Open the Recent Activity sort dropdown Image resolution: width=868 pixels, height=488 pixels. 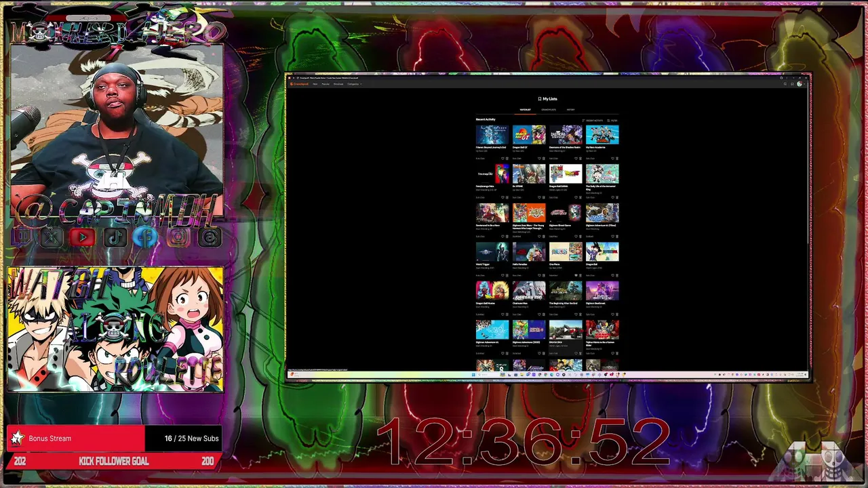(x=592, y=121)
